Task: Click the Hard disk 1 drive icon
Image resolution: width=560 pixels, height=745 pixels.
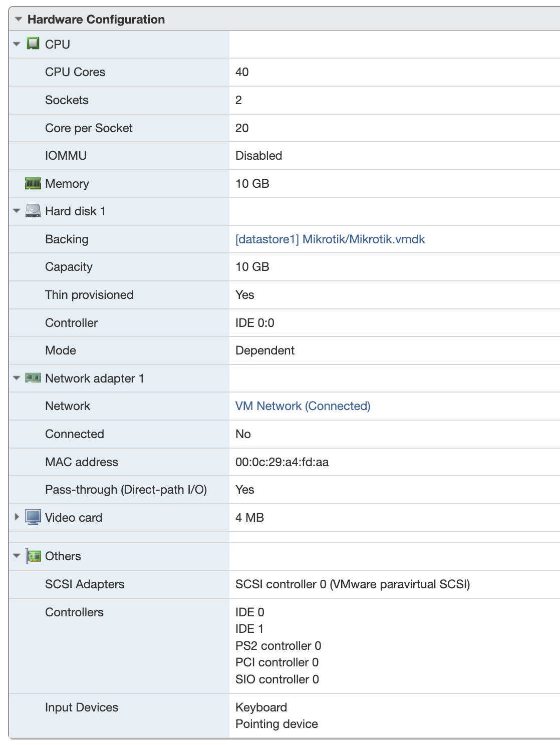Action: click(33, 211)
